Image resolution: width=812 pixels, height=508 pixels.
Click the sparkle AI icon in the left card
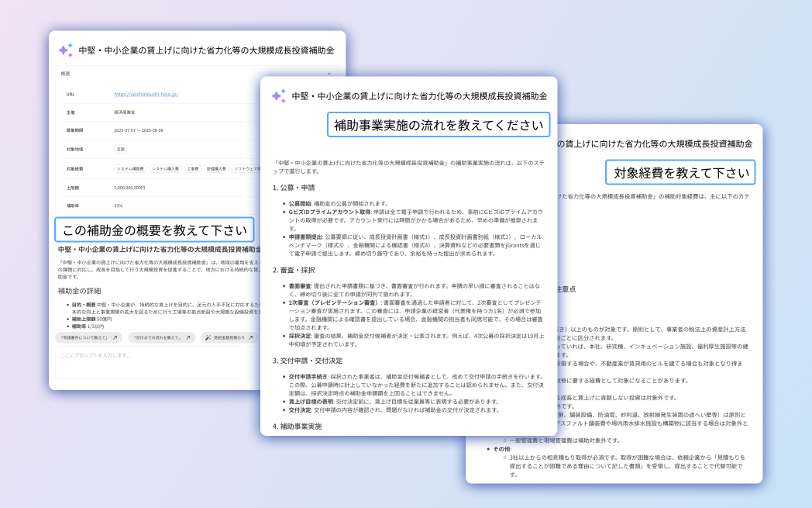coord(66,50)
